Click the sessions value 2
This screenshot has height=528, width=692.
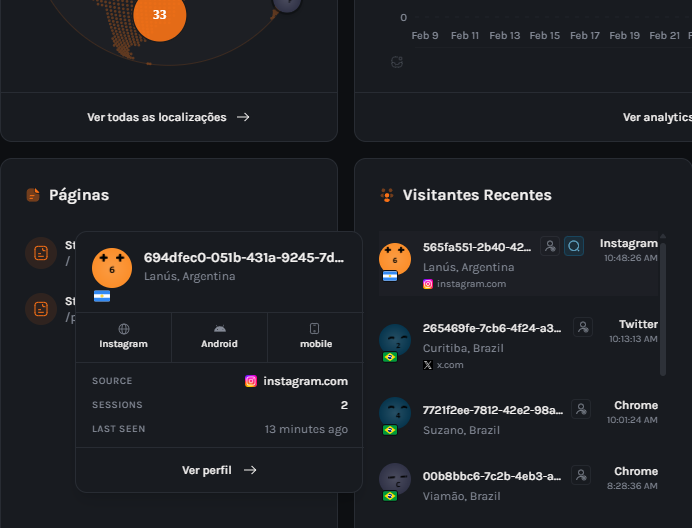pyautogui.click(x=344, y=405)
